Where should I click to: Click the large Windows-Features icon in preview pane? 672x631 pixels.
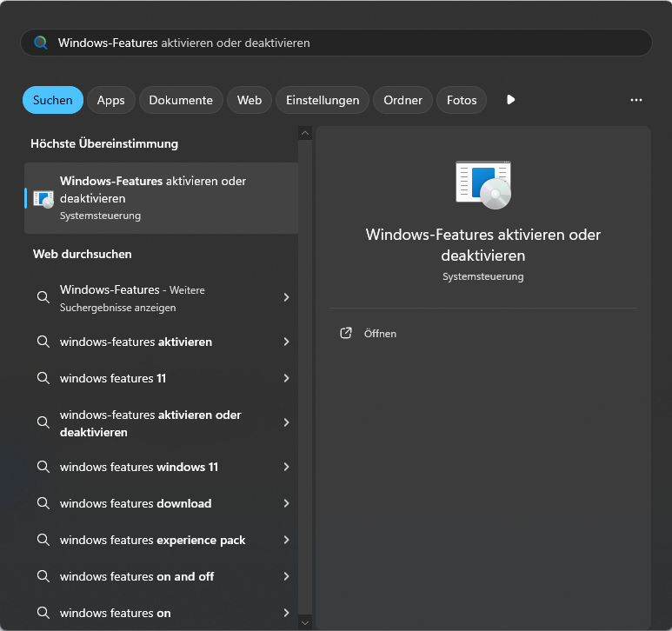click(x=482, y=184)
